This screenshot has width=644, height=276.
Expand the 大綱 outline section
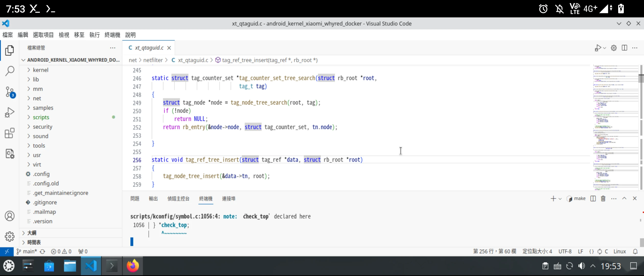pyautogui.click(x=32, y=233)
